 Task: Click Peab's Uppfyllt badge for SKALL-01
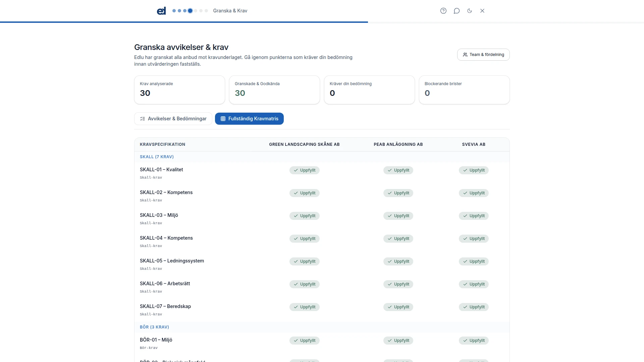point(398,170)
